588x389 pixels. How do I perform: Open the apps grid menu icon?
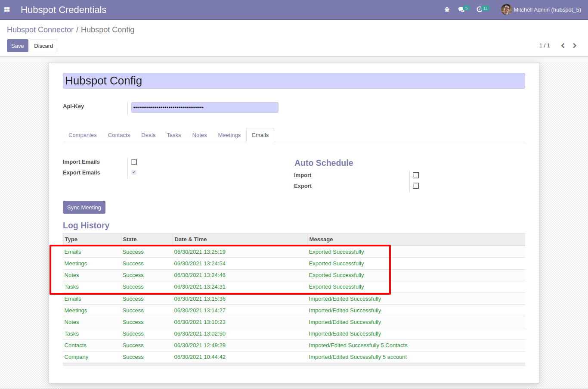tap(7, 9)
